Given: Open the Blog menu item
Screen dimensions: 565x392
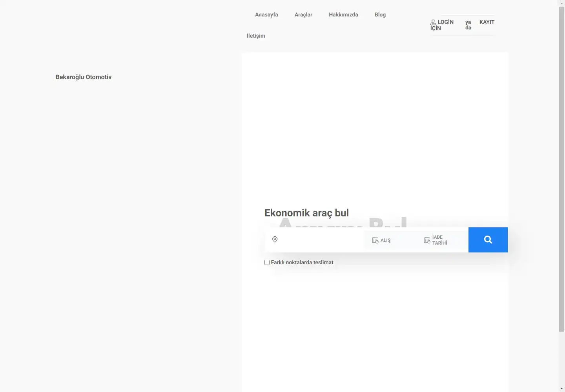Looking at the screenshot, I should pos(380,15).
